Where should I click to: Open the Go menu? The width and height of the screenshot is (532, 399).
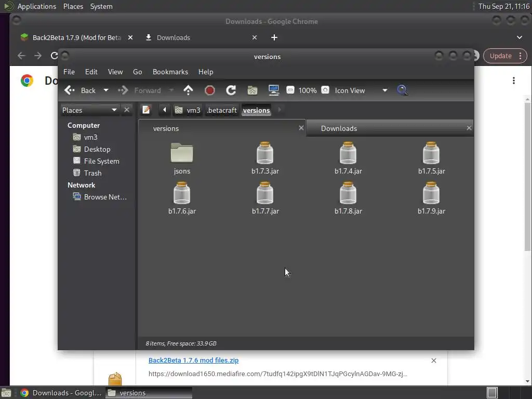[x=137, y=72]
